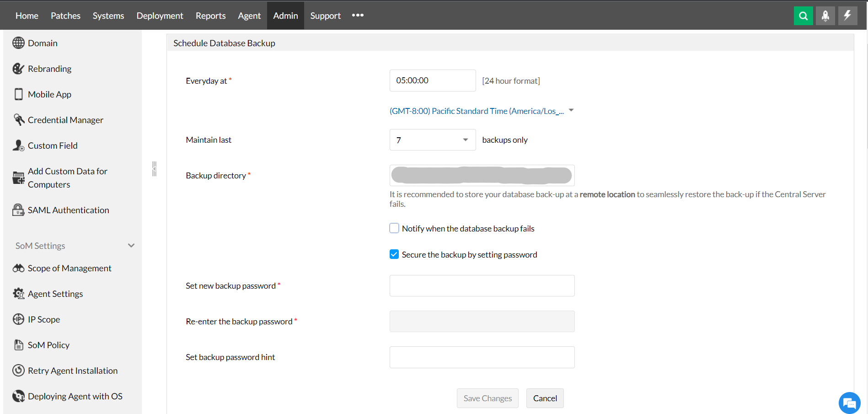Screen dimensions: 868x414
Task: Switch to the Reports tab
Action: coord(210,16)
